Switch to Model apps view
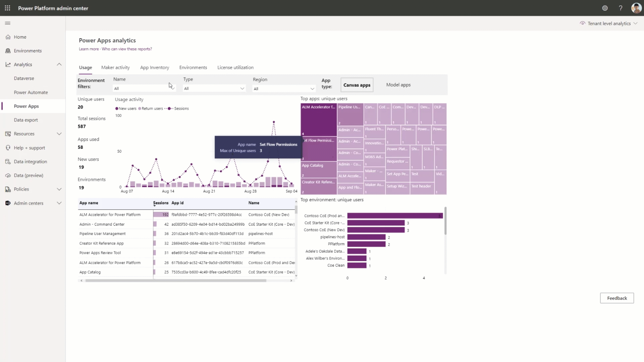 pos(398,85)
